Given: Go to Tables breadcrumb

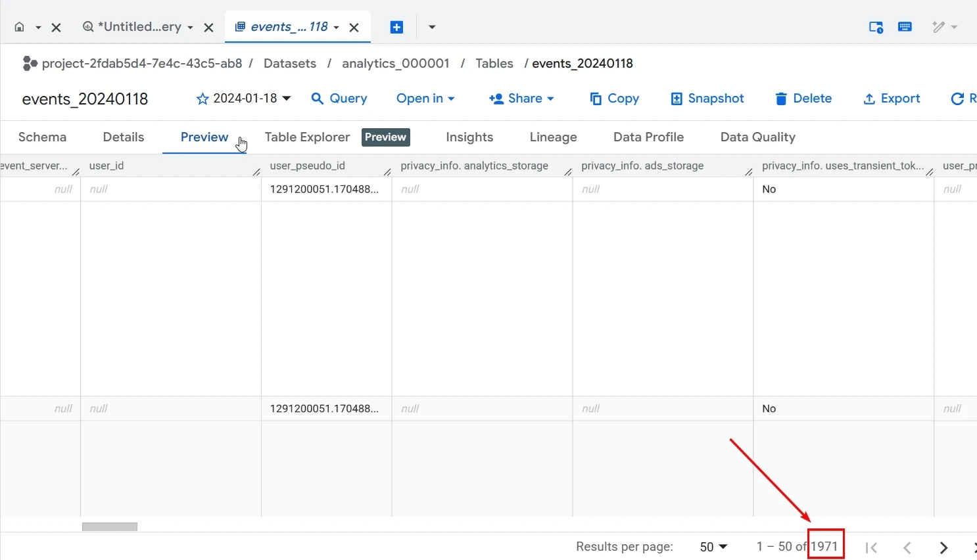Looking at the screenshot, I should 494,63.
